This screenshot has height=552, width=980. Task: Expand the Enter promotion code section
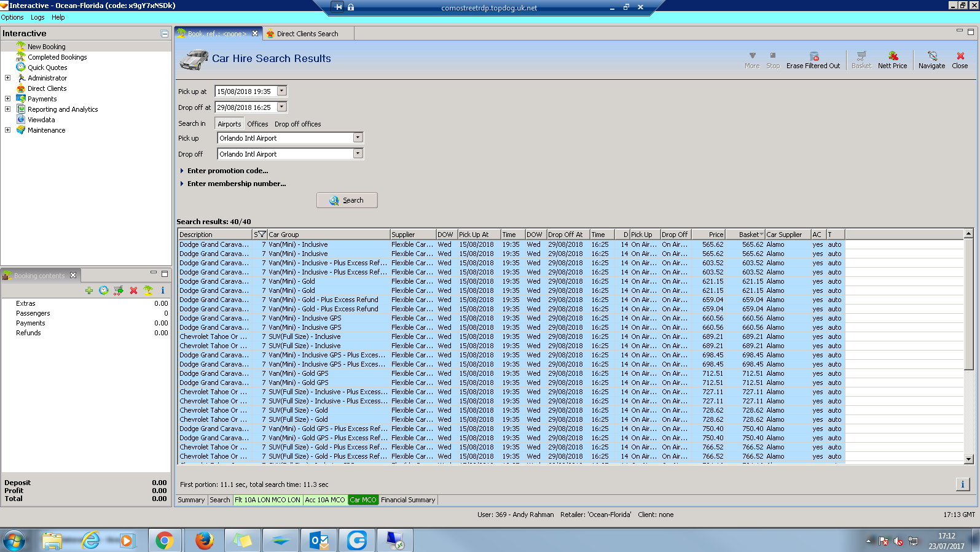227,171
